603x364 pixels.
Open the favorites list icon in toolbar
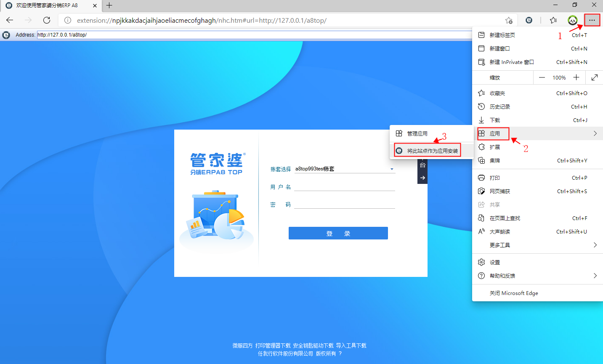(553, 20)
